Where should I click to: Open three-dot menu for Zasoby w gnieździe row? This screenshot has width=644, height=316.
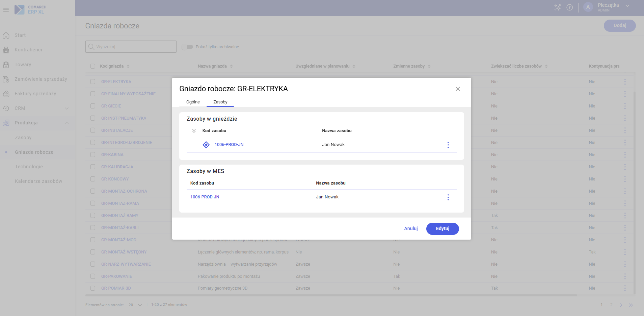[x=448, y=145]
